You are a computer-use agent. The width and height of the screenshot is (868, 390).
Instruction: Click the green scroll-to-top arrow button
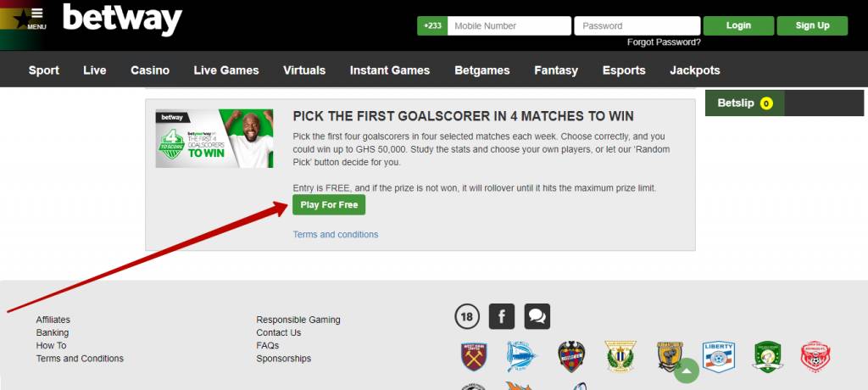pos(687,371)
